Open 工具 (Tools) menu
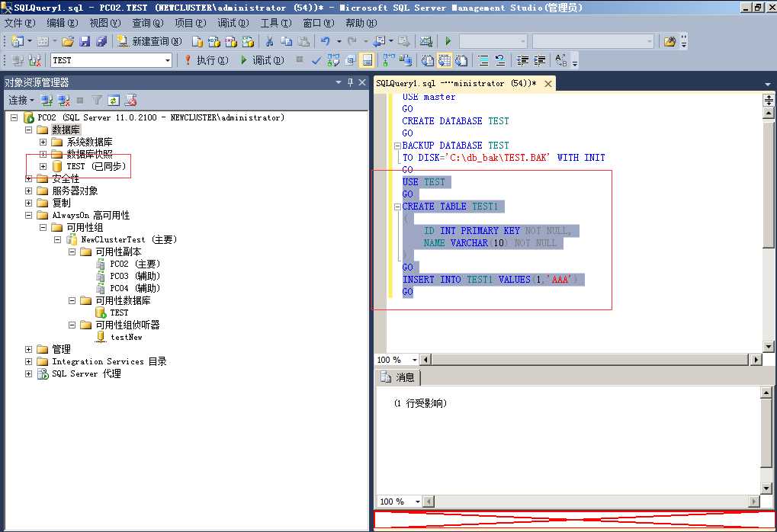Viewport: 777px width, 532px height. coord(276,24)
